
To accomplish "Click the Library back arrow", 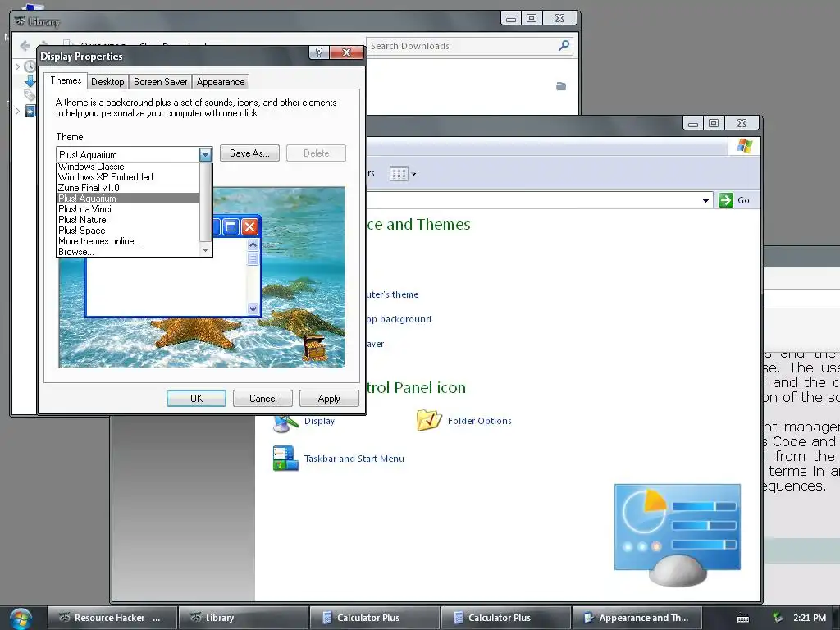I will 25,46.
